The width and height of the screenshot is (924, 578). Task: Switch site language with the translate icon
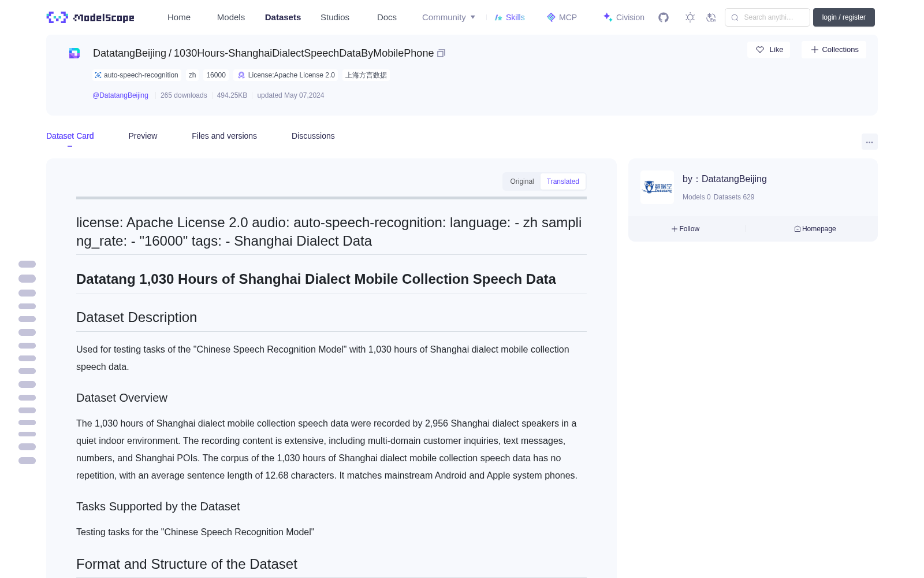(x=711, y=17)
